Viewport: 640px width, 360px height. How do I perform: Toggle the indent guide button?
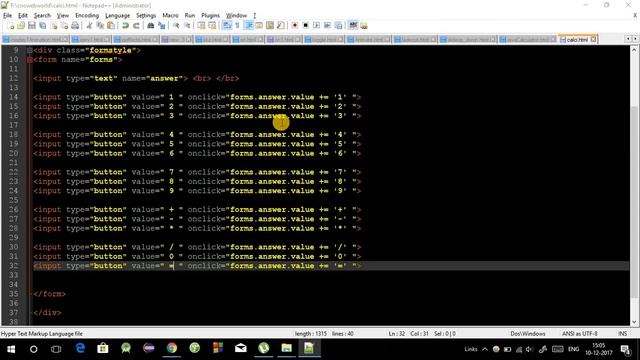point(248,26)
